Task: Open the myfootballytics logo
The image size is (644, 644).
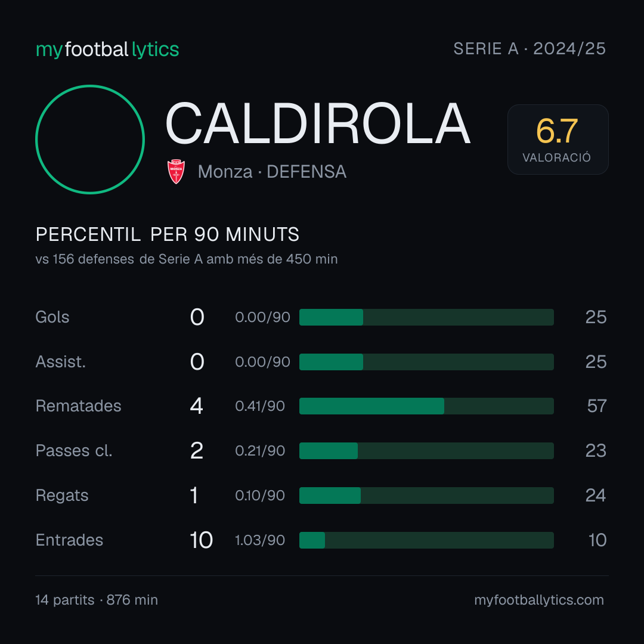Action: (107, 49)
